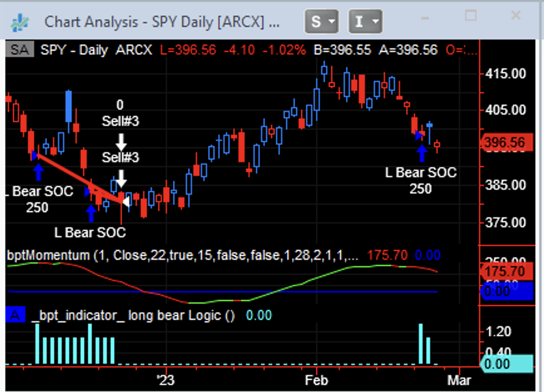Click the SA badge beside SPY
This screenshot has height=392, width=544.
pos(19,49)
